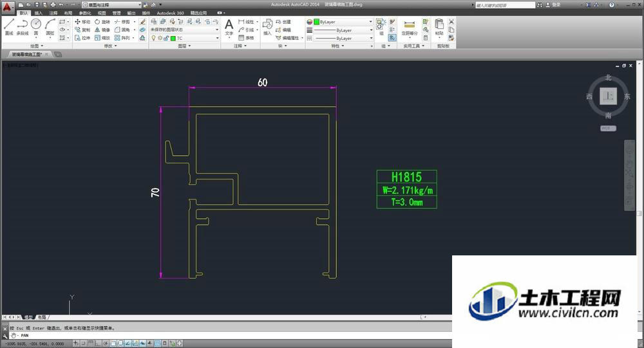The image size is (644, 348).
Task: Select the Line (直线) draw tool
Action: [x=8, y=26]
